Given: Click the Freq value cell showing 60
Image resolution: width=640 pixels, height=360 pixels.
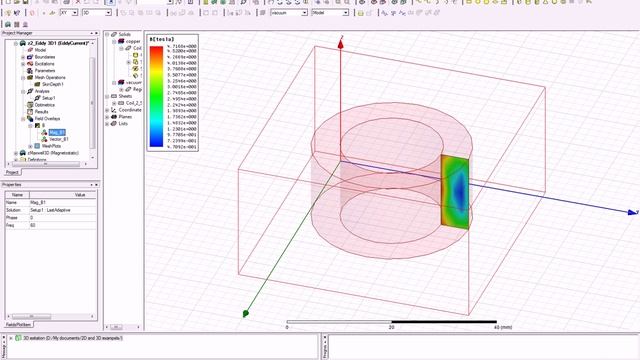Looking at the screenshot, I should [63, 225].
